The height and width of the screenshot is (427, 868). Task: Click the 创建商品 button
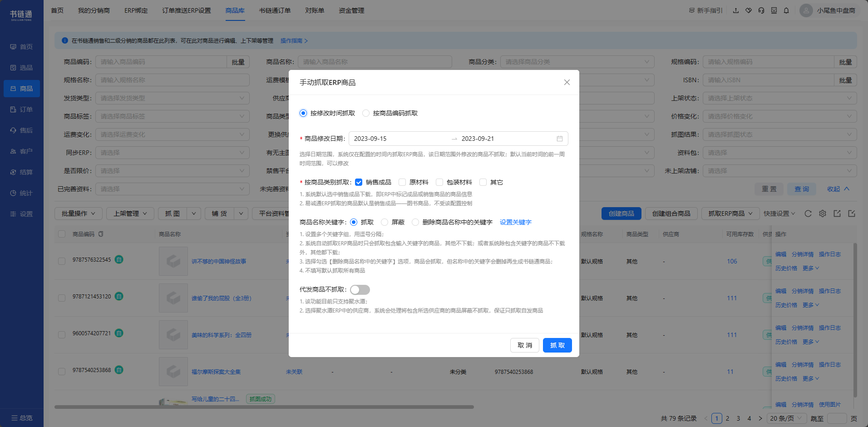pos(621,213)
